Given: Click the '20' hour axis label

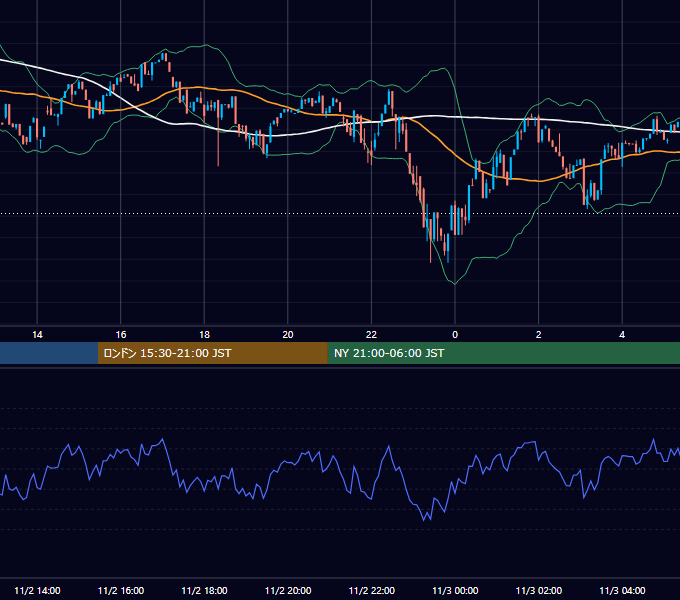Looking at the screenshot, I should (288, 335).
